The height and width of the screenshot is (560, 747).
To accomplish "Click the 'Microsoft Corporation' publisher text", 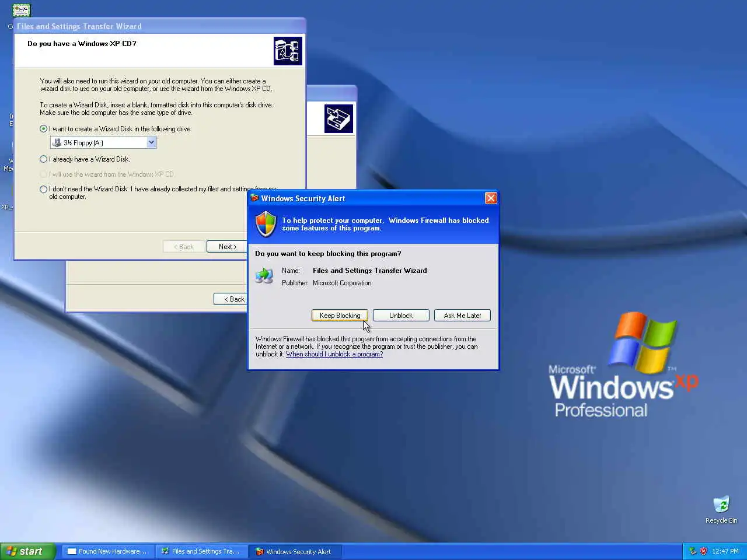I will pos(342,283).
